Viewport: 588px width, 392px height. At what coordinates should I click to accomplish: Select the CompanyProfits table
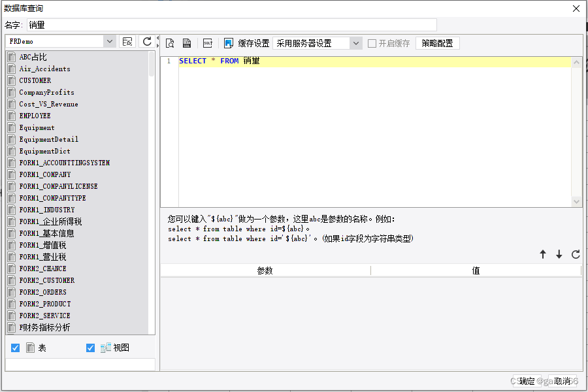(x=46, y=92)
